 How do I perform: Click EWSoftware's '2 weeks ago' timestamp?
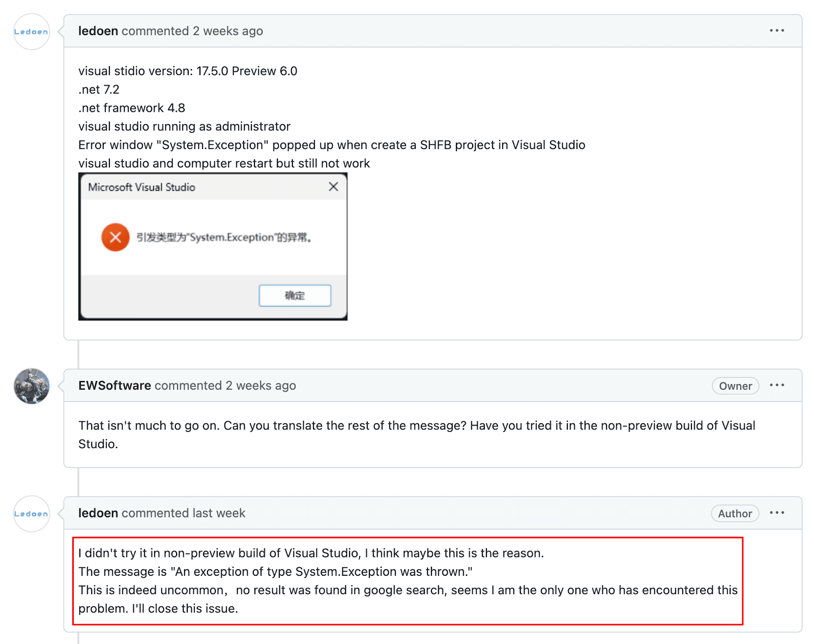260,386
